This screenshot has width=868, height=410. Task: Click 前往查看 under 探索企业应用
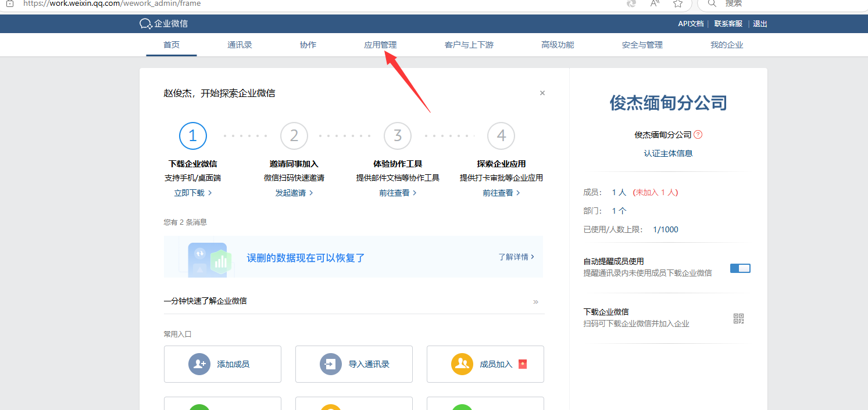click(x=501, y=193)
